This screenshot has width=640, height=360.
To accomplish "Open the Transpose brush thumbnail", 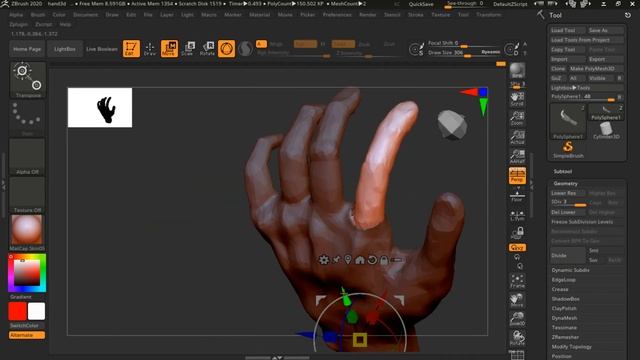I will 27,80.
